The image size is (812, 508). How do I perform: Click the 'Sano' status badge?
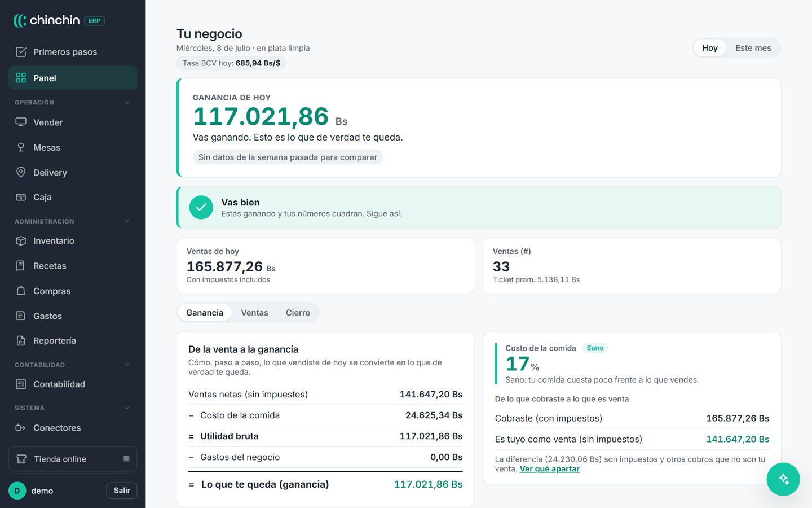coord(595,348)
